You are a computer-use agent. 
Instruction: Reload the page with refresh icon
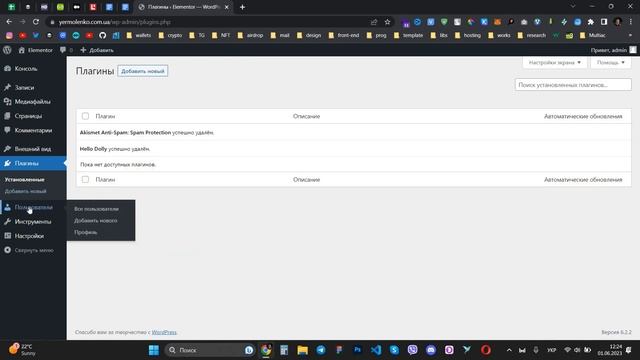click(x=36, y=22)
